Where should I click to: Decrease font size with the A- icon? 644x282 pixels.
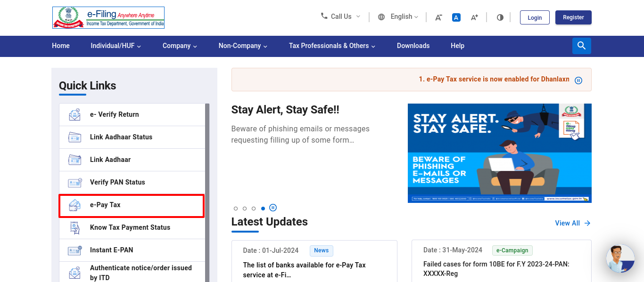click(x=438, y=17)
